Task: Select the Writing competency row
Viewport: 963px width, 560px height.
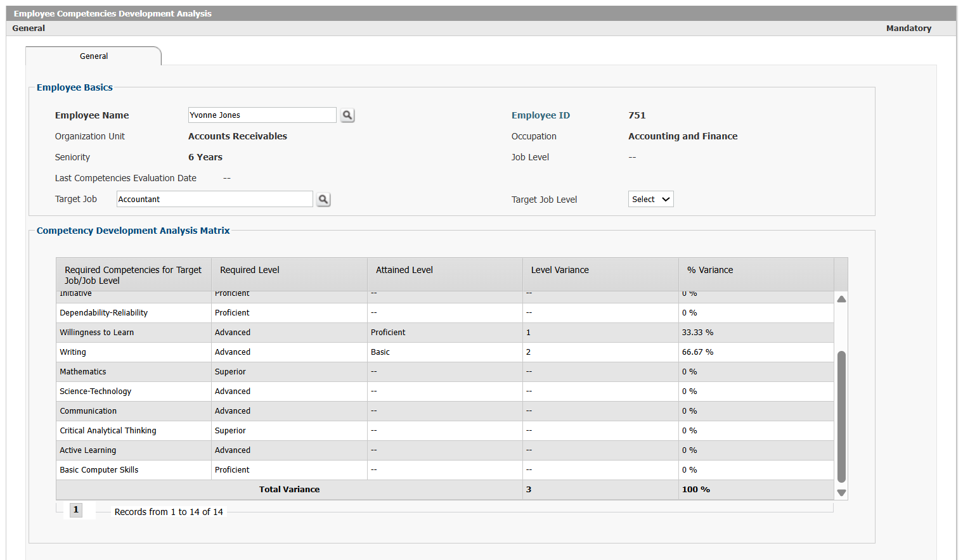Action: pos(445,352)
